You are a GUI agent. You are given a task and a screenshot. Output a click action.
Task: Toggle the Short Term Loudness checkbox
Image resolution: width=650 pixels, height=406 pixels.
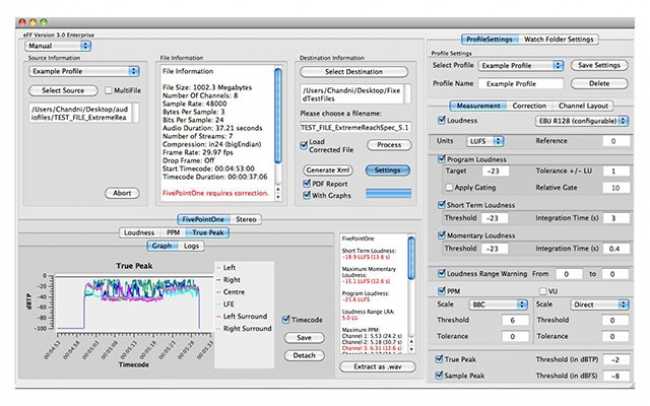point(441,204)
